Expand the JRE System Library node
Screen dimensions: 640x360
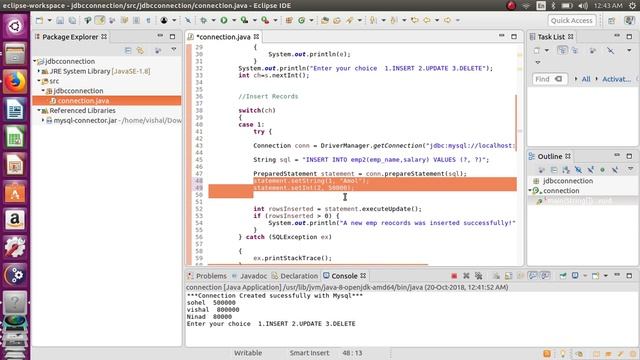tap(39, 71)
